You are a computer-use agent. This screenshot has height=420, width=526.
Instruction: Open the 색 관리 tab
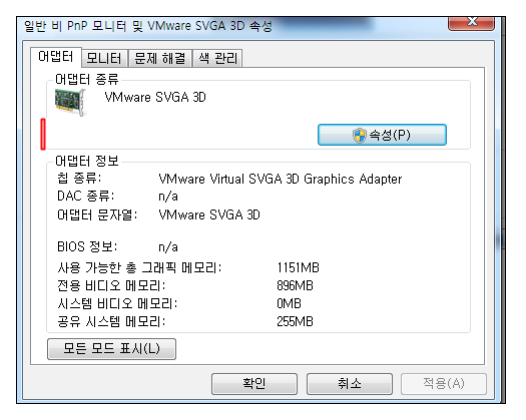coord(218,58)
